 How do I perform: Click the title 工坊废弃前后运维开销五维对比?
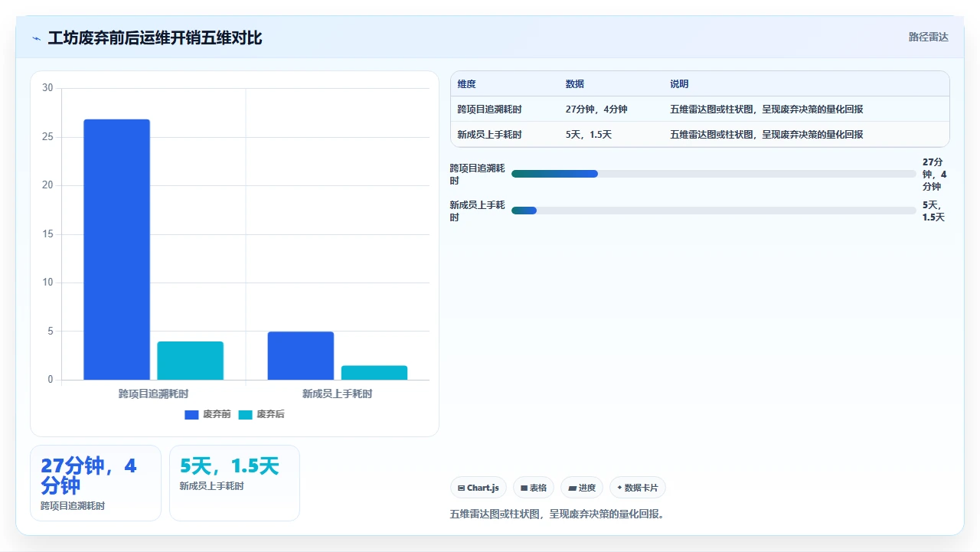155,38
